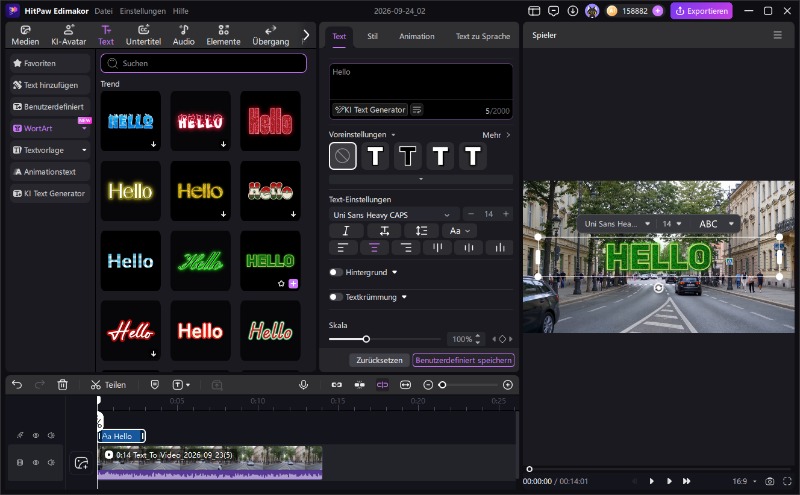
Task: Open the character spacing control
Action: (384, 231)
